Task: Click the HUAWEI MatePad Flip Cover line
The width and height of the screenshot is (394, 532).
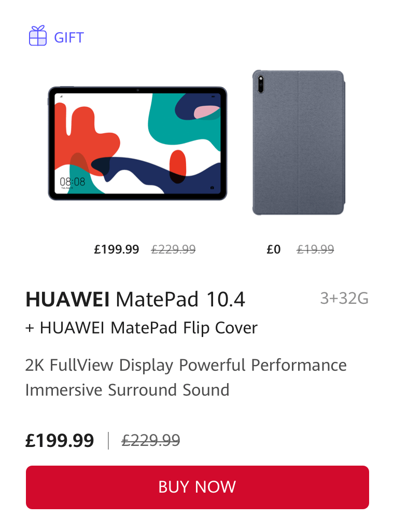Action: 142,328
